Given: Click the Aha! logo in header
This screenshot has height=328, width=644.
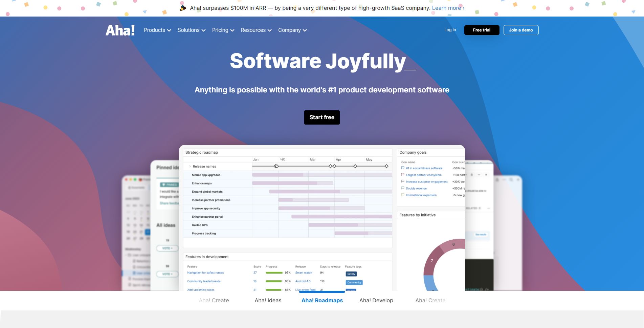Looking at the screenshot, I should click(x=120, y=30).
